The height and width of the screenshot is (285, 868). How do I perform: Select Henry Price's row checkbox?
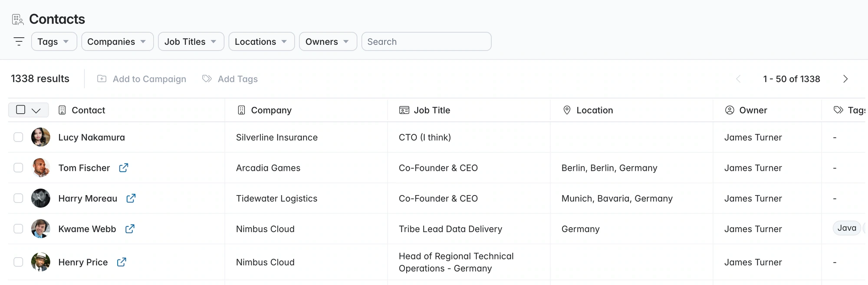pos(18,262)
